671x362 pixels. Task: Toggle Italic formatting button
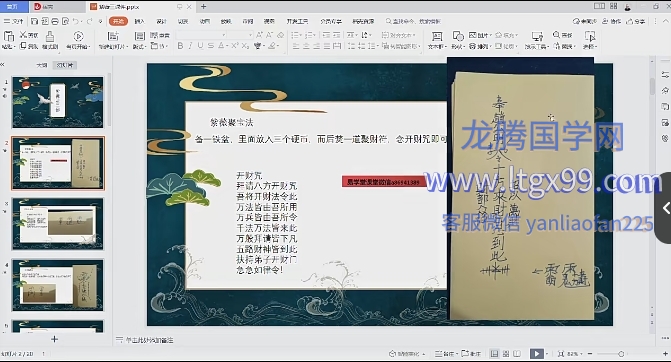(x=190, y=46)
